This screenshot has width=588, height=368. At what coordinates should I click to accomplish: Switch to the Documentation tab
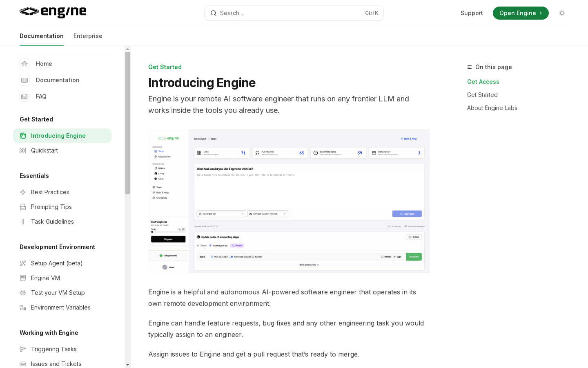pos(42,36)
